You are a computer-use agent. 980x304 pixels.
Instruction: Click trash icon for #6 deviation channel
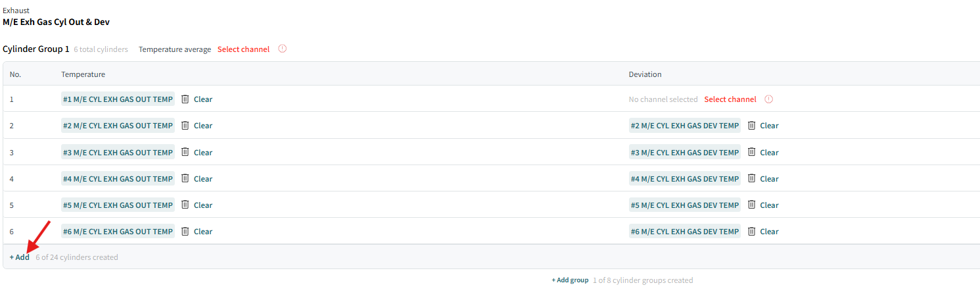click(751, 231)
